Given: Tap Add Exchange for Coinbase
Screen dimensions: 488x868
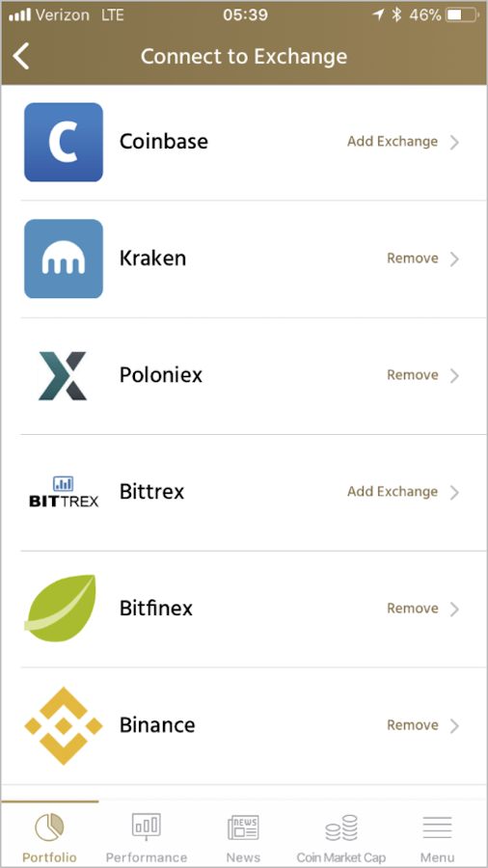Looking at the screenshot, I should coord(393,142).
